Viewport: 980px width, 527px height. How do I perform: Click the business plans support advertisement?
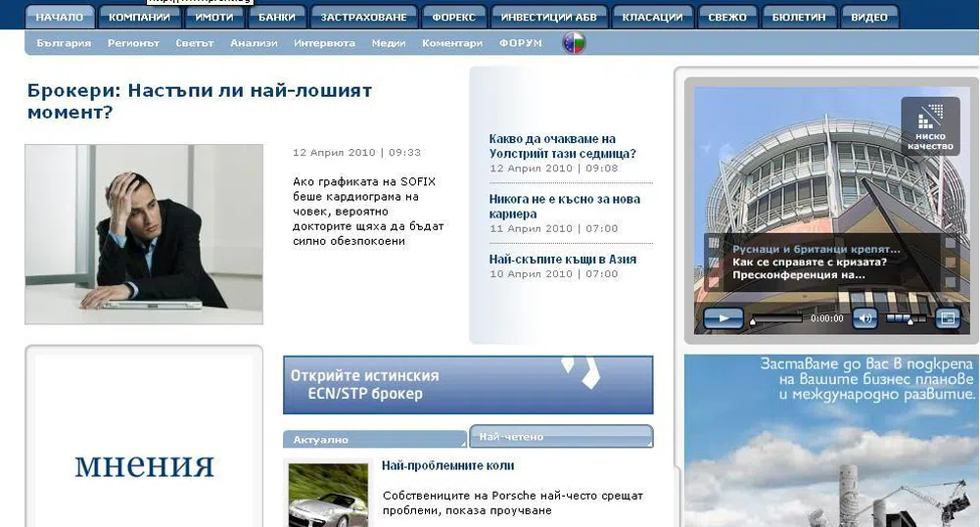click(x=831, y=441)
